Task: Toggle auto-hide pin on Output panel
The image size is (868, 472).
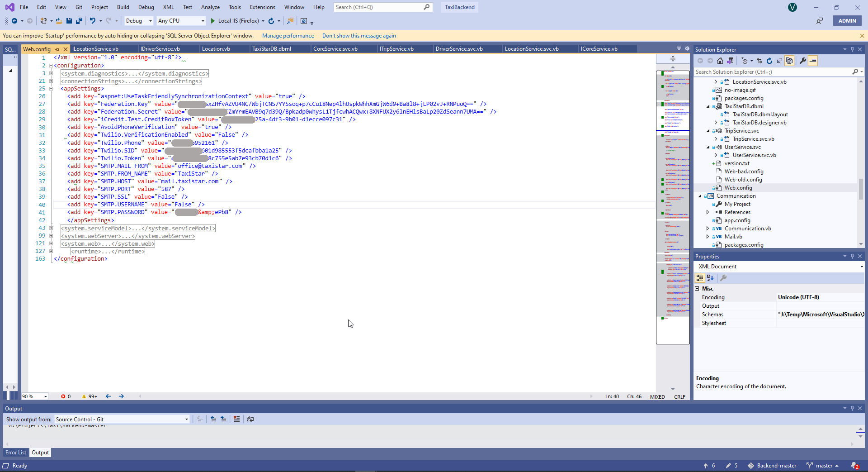Action: pyautogui.click(x=852, y=408)
